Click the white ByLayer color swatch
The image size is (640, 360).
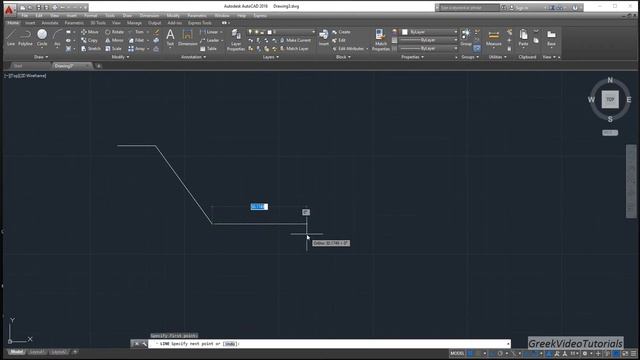[x=405, y=32]
